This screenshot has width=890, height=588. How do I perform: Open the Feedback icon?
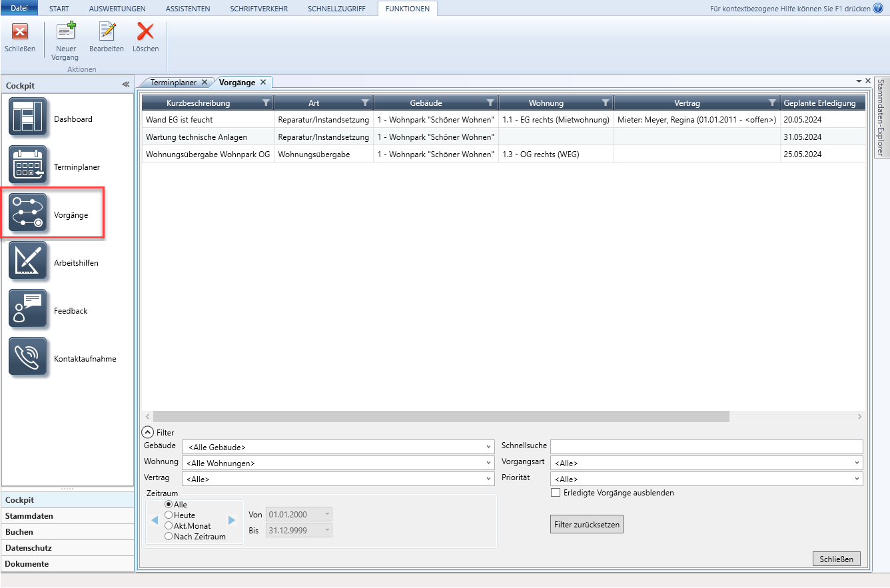[28, 309]
